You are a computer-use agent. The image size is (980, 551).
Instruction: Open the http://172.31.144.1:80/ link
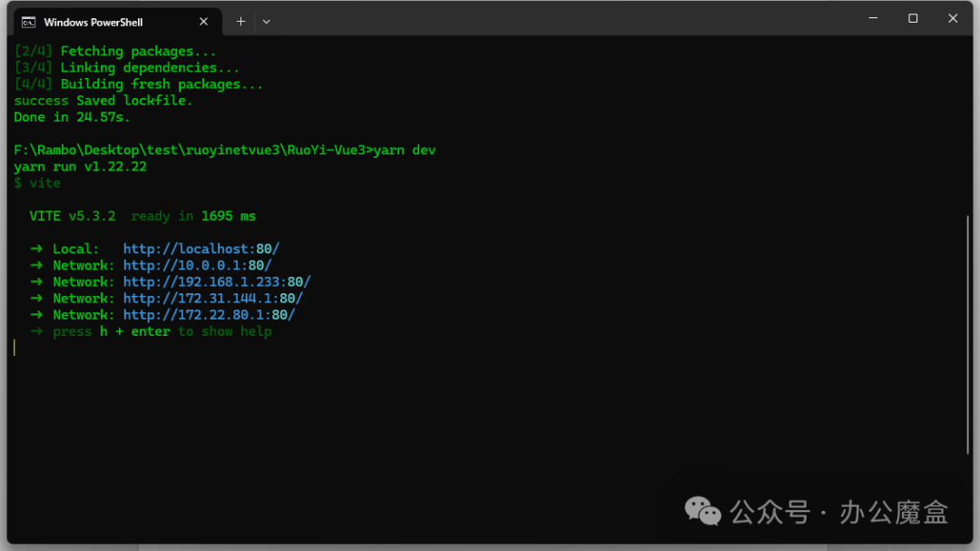pyautogui.click(x=213, y=299)
